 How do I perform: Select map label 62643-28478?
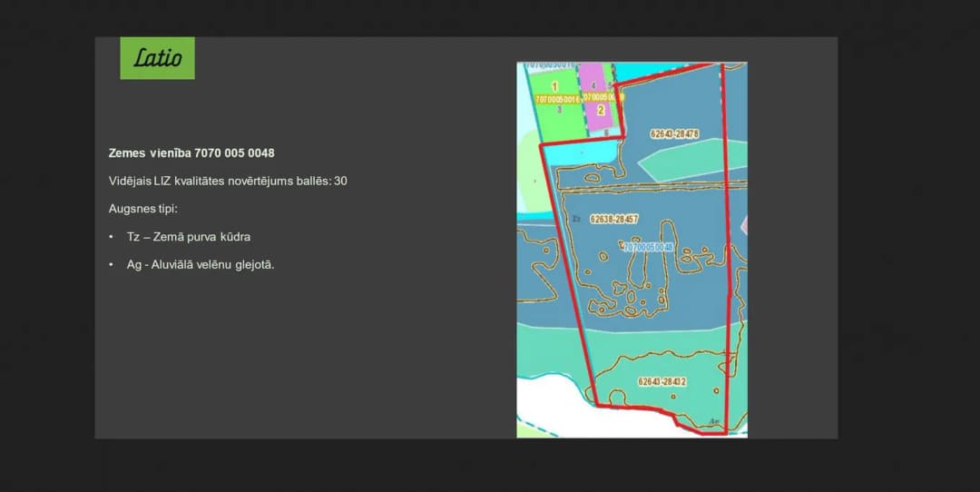coord(674,133)
